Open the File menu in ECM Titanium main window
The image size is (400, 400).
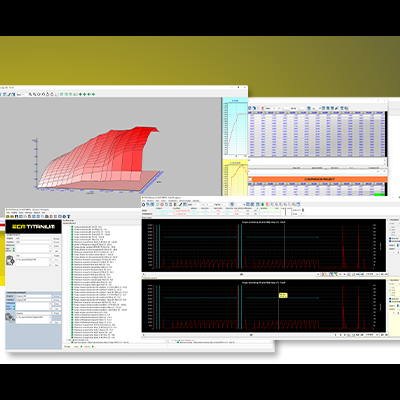(x=8, y=212)
